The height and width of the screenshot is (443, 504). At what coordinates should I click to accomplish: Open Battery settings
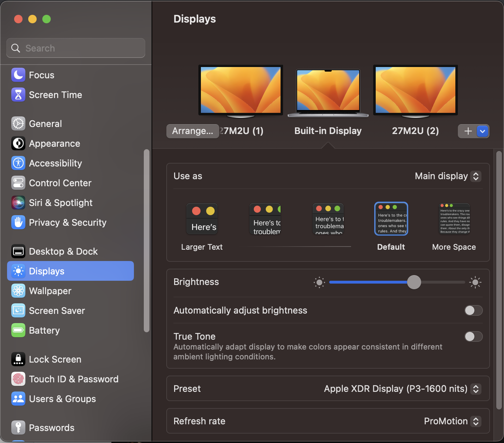coord(44,330)
